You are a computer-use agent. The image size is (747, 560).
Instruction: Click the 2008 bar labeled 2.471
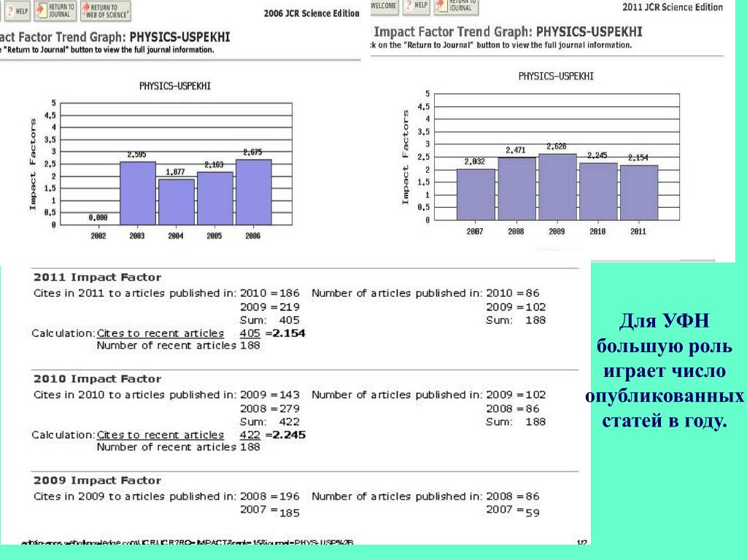(x=517, y=189)
